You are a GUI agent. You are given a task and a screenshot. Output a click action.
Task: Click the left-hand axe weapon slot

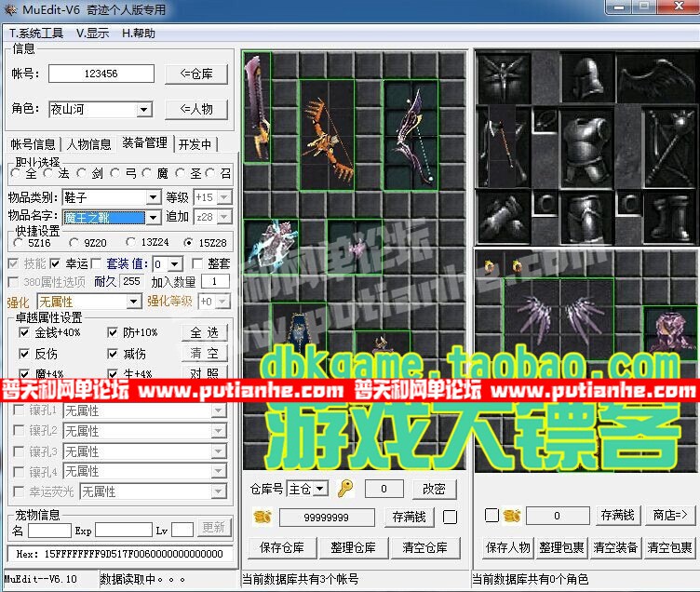tap(504, 147)
